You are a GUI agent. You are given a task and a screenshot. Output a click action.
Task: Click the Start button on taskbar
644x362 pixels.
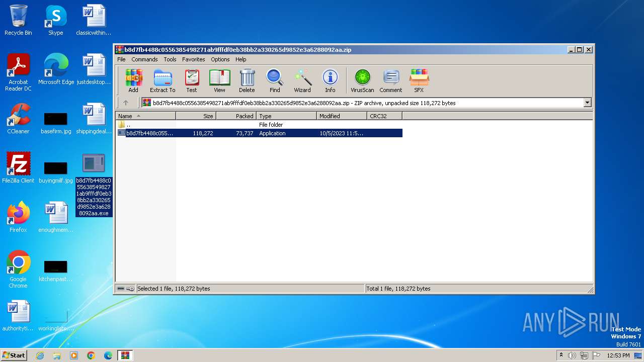(x=14, y=355)
